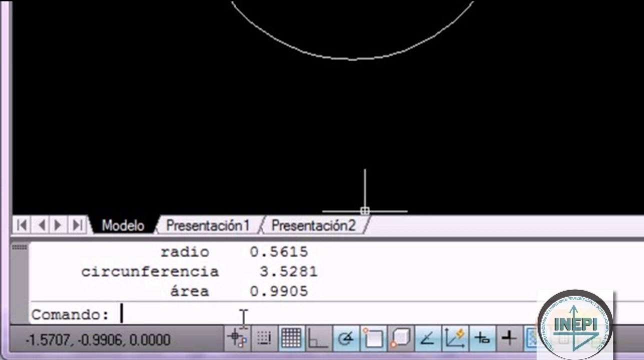The width and height of the screenshot is (644, 360).
Task: Jump to last layout tab arrow
Action: [77, 225]
